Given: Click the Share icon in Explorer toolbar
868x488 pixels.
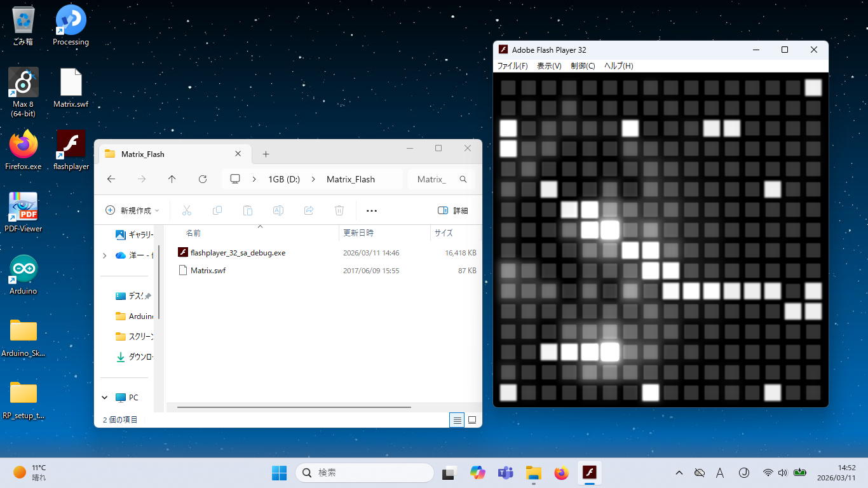Looking at the screenshot, I should coord(309,210).
